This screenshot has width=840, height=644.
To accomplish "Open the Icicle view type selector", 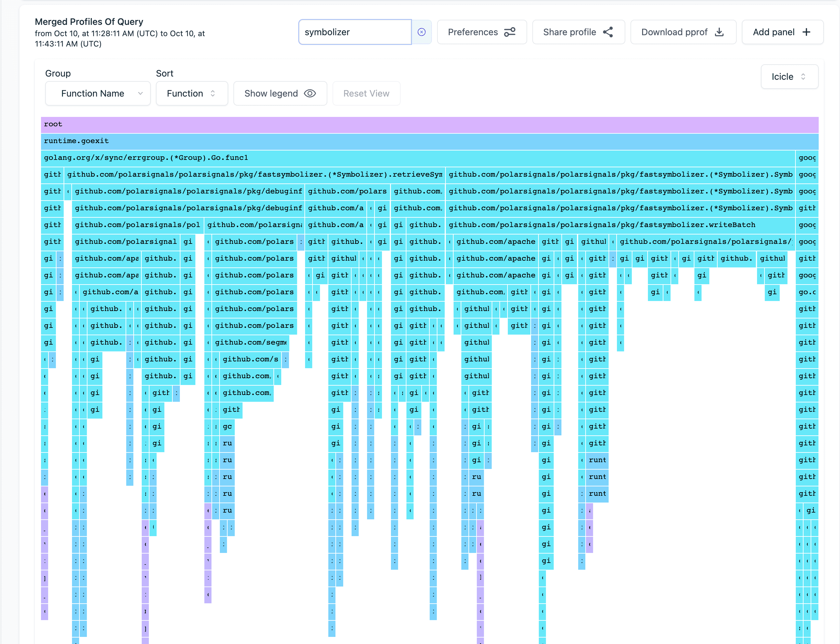I will coord(789,77).
